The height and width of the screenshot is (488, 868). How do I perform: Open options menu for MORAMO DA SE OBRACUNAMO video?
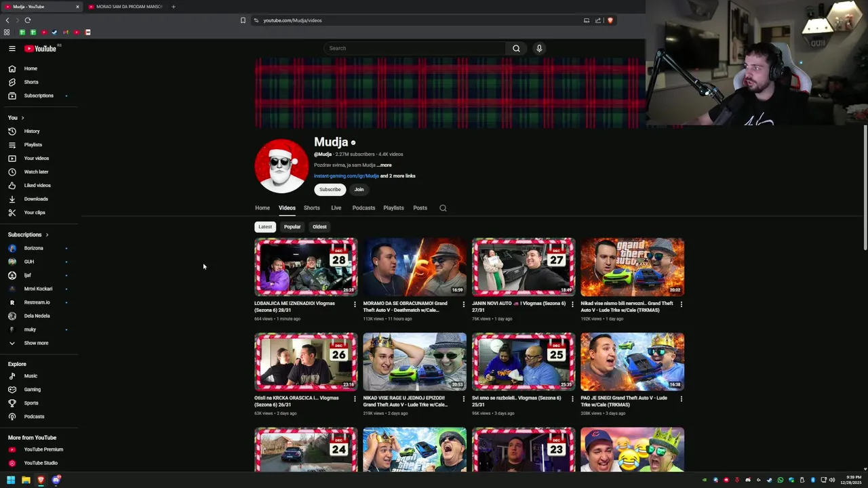pyautogui.click(x=464, y=304)
